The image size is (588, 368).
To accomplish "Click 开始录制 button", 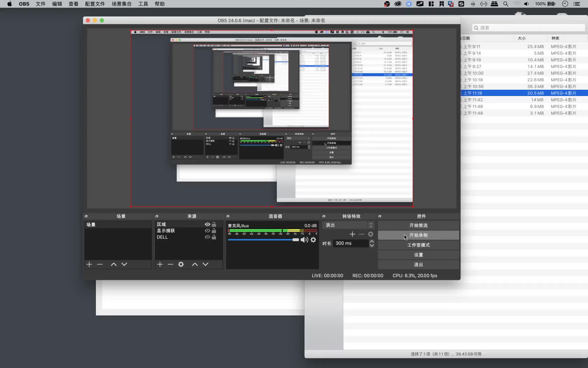I will [x=418, y=235].
